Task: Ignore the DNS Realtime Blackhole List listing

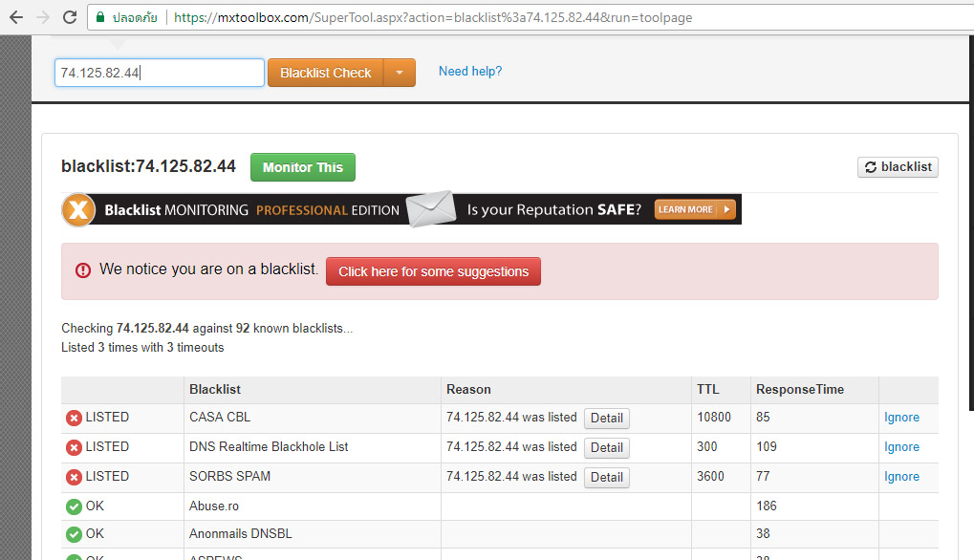Action: coord(901,447)
